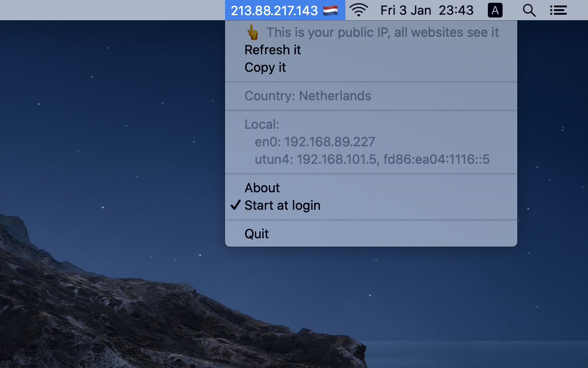Uncheck the checkmark beside Start at login
Viewport: 588px width, 368px height.
[x=236, y=206]
